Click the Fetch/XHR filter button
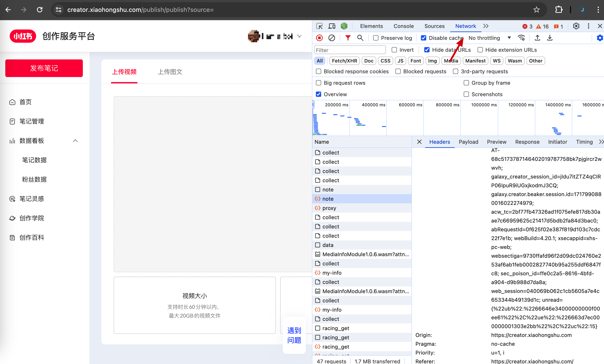This screenshot has height=364, width=604. [x=344, y=61]
